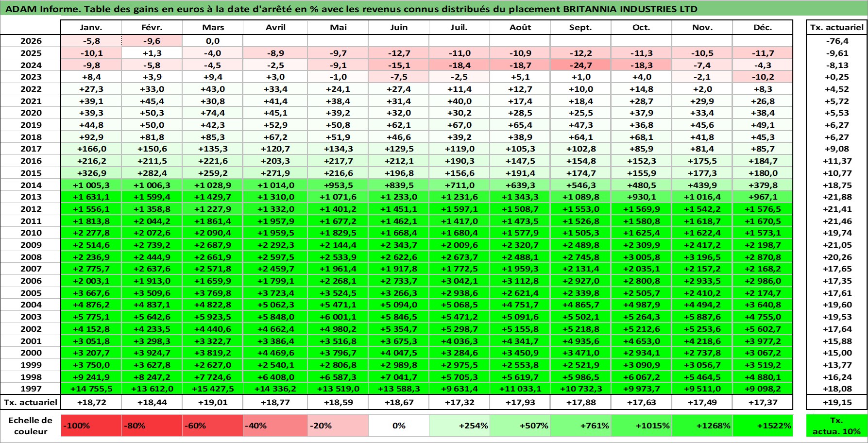Select the -40% color scale cell
Viewport: 868px width, 443px height.
(x=275, y=426)
